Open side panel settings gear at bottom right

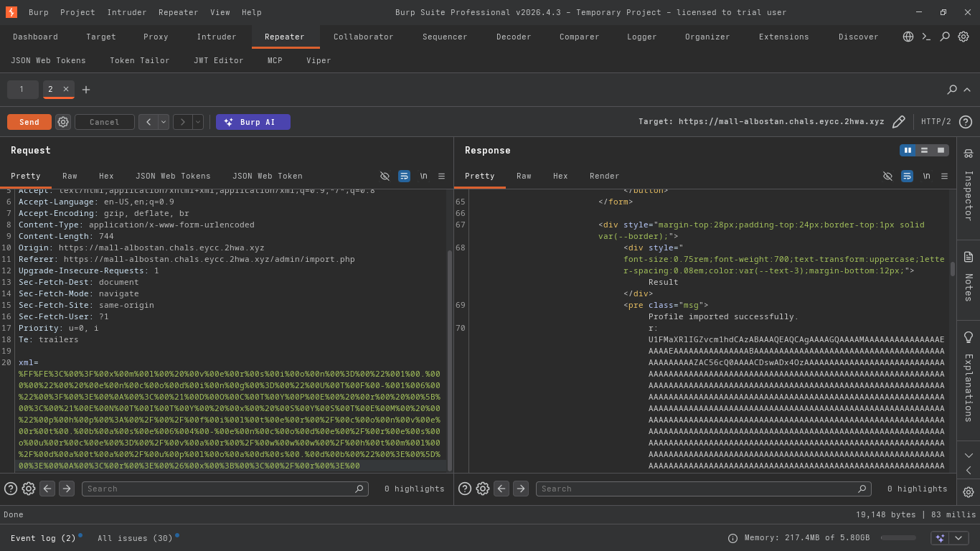pos(968,492)
